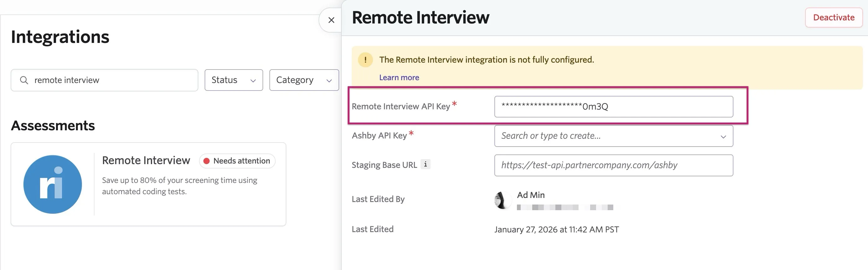Open the Status filter dropdown

coord(234,80)
